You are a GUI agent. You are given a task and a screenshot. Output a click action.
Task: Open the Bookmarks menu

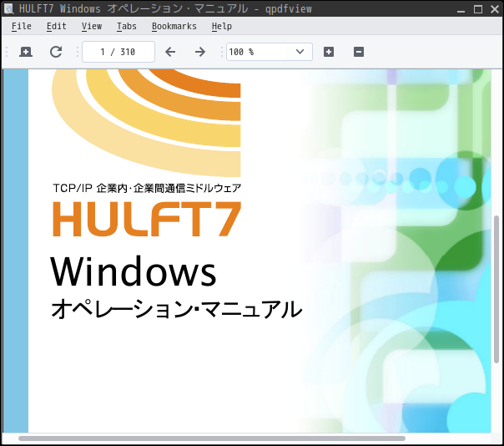click(174, 26)
